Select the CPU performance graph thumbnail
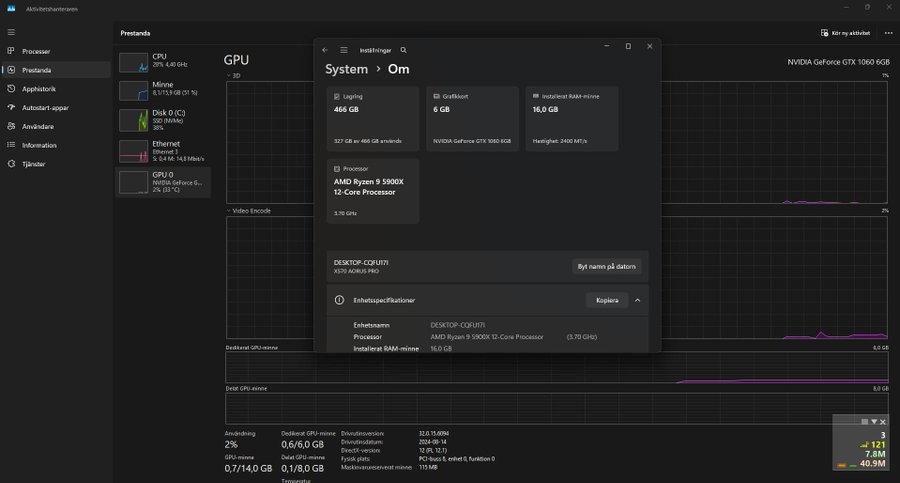This screenshot has height=483, width=900. point(133,62)
